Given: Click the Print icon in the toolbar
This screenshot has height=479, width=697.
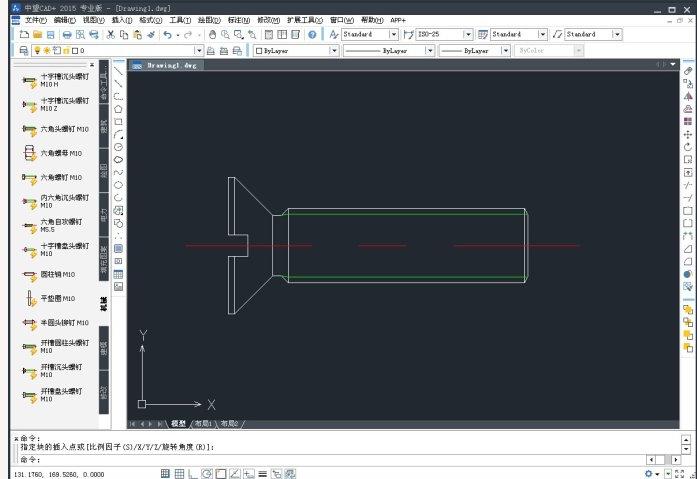Looking at the screenshot, I should coord(67,34).
